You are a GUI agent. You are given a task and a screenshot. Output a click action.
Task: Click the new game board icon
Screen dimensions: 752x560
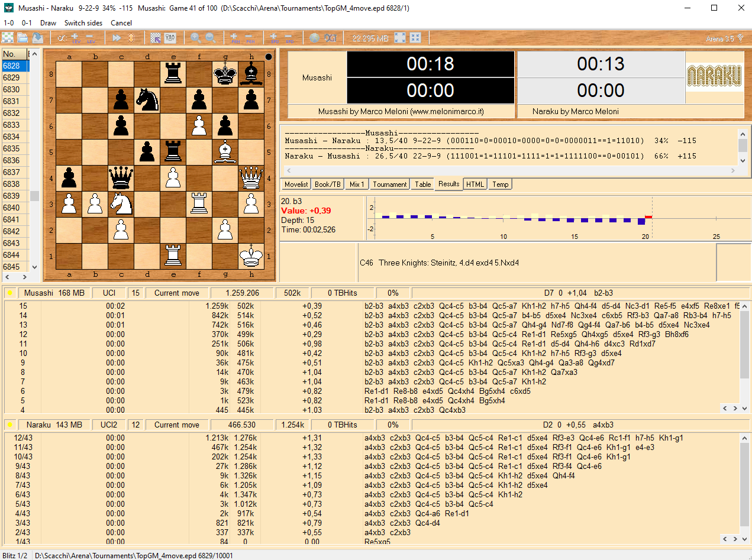point(8,38)
